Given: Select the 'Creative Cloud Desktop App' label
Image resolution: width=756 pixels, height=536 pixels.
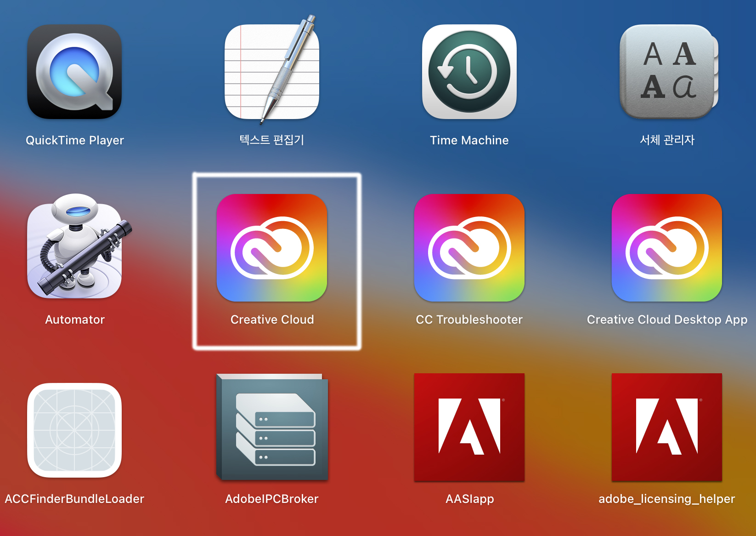Looking at the screenshot, I should pos(667,320).
